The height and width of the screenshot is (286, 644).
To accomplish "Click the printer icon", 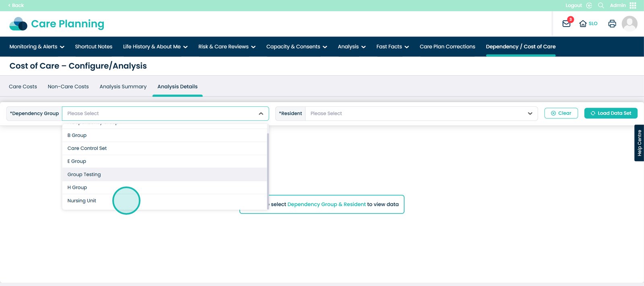I will [x=612, y=24].
